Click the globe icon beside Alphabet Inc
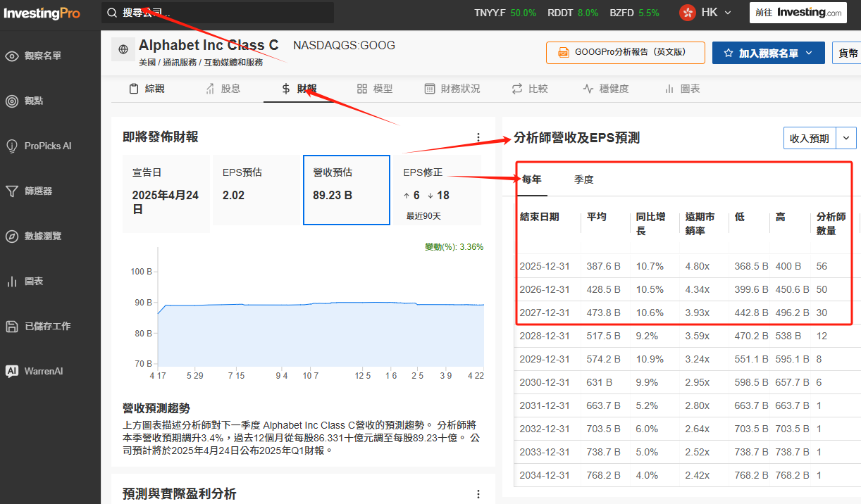 tap(123, 49)
